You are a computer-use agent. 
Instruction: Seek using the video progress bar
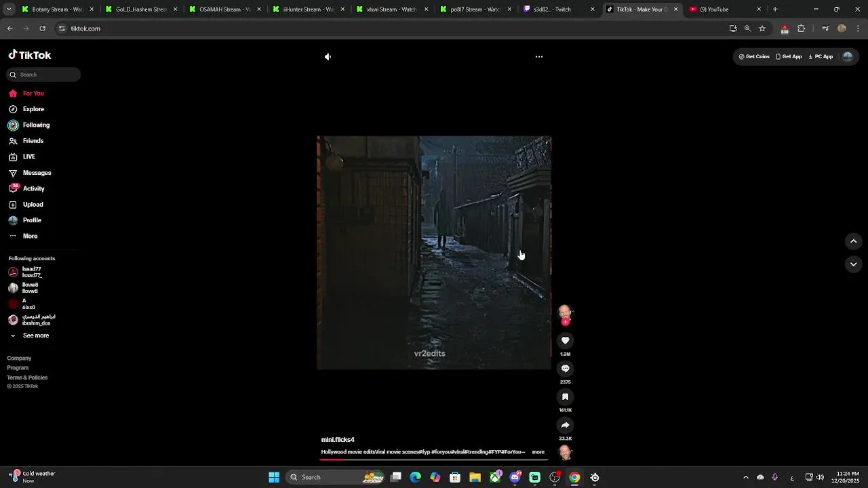(x=434, y=460)
